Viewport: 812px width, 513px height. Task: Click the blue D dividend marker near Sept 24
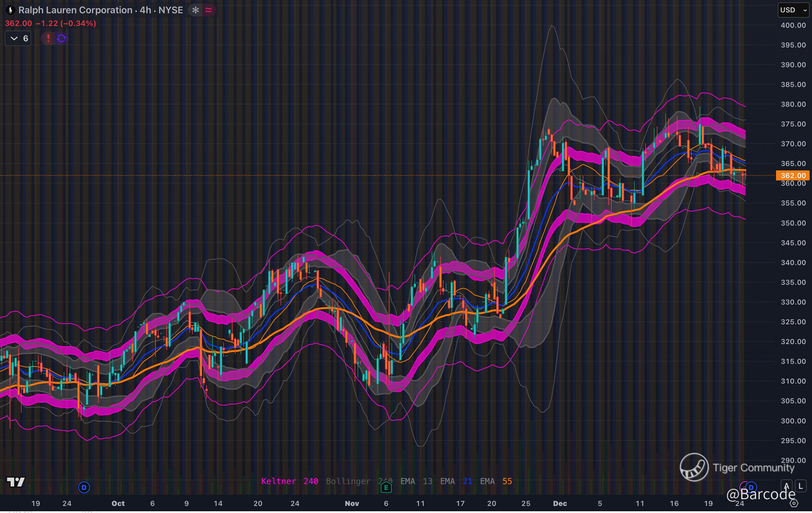(84, 487)
